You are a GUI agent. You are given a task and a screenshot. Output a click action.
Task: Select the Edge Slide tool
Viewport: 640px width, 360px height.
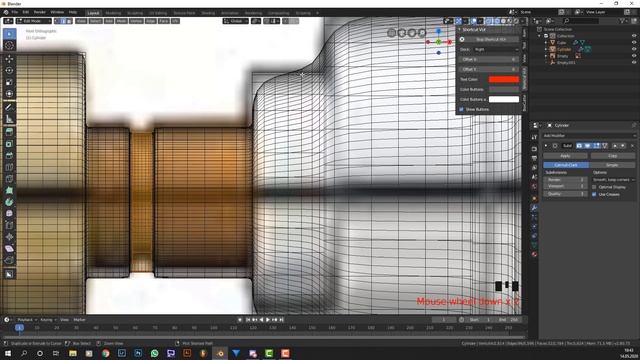[x=9, y=225]
